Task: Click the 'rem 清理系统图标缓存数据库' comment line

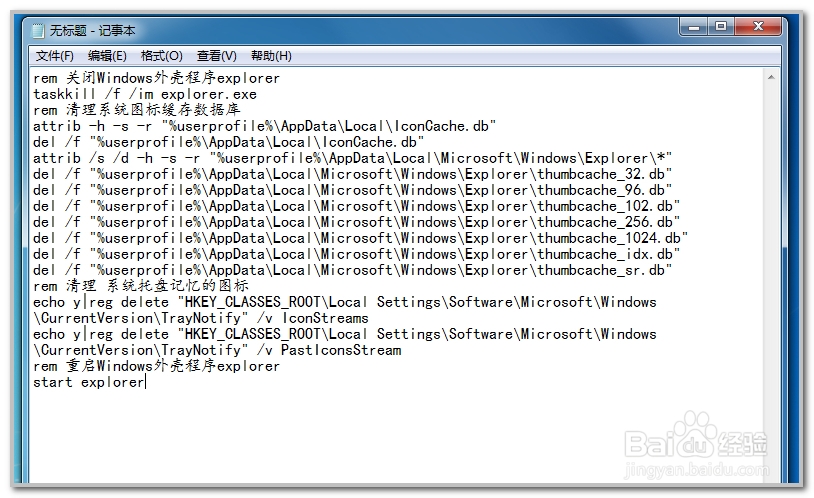Action: [x=137, y=110]
